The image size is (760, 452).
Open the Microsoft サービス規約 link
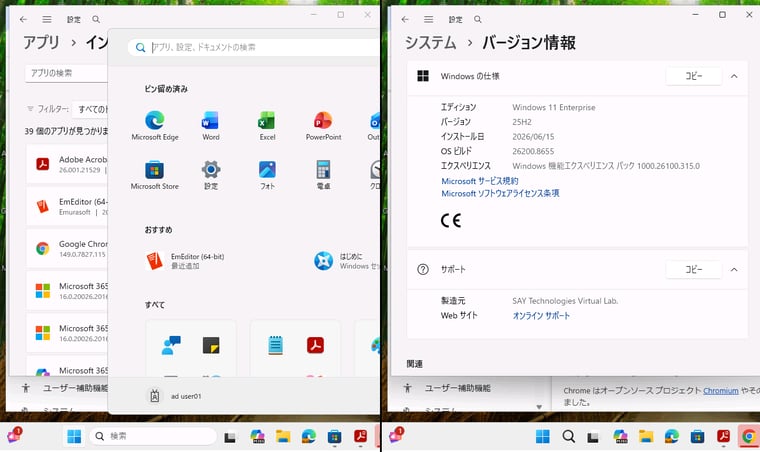[x=479, y=181]
